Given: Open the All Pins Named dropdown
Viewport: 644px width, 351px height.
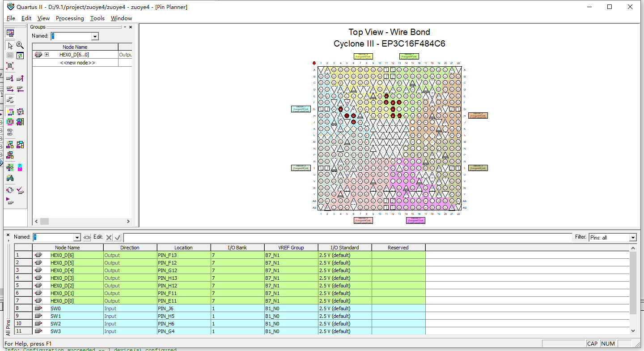Looking at the screenshot, I should click(x=77, y=237).
